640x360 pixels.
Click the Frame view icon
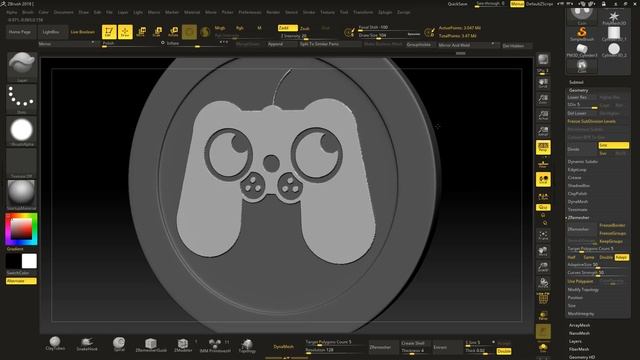[543, 236]
